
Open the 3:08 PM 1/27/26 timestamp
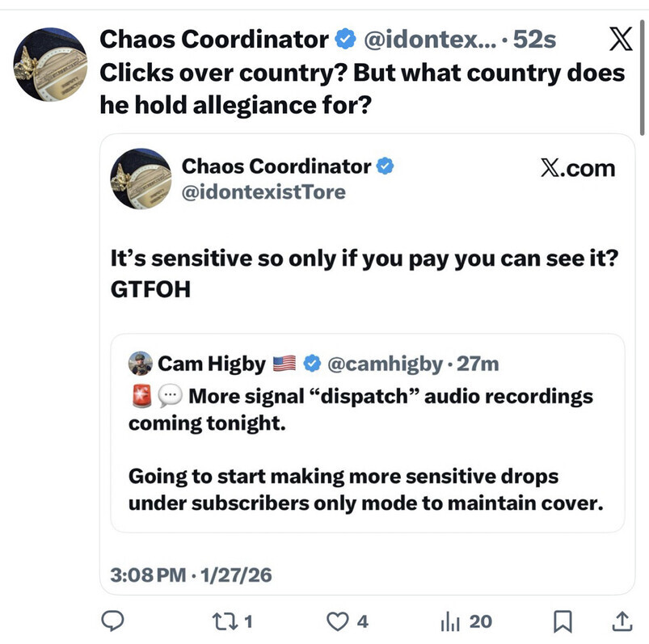click(192, 576)
